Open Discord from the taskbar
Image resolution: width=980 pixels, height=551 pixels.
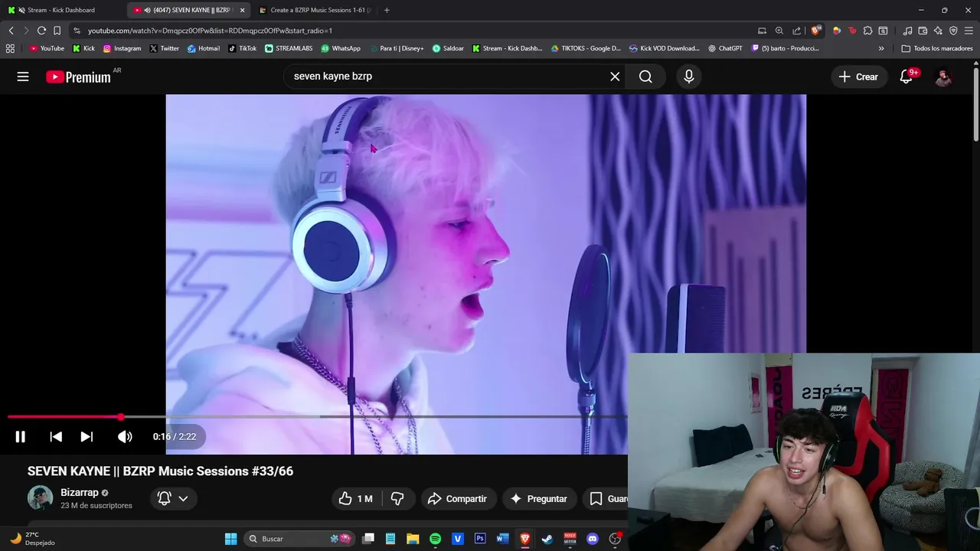[592, 539]
